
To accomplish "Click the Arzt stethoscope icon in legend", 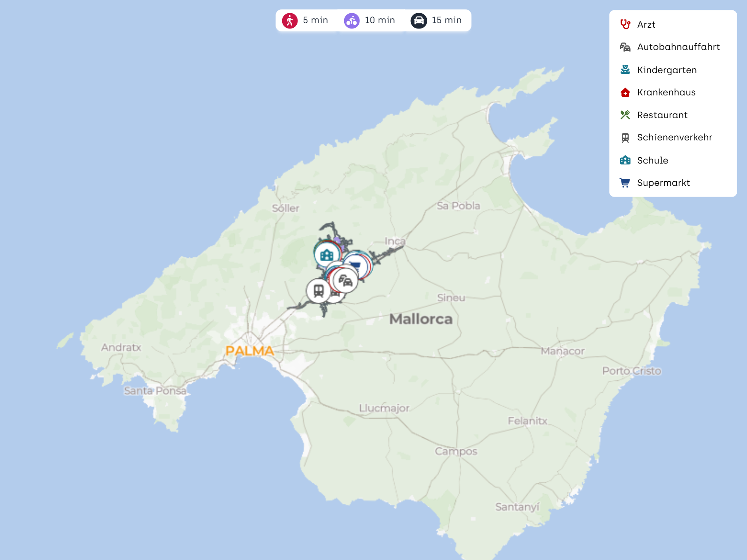I will click(x=625, y=24).
